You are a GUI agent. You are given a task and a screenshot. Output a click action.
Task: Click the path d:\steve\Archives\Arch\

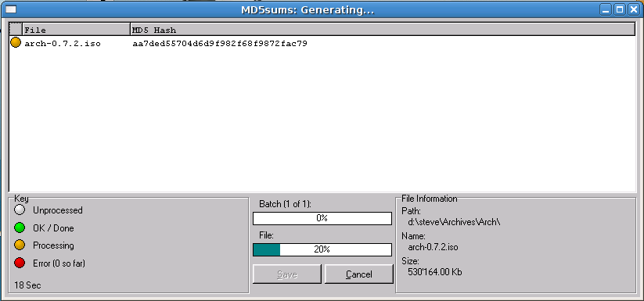[x=454, y=222]
